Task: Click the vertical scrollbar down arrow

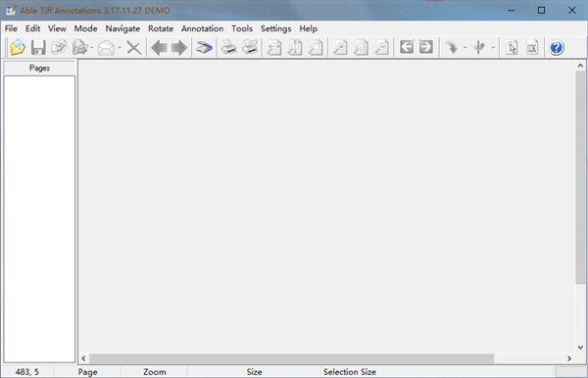Action: (x=580, y=348)
